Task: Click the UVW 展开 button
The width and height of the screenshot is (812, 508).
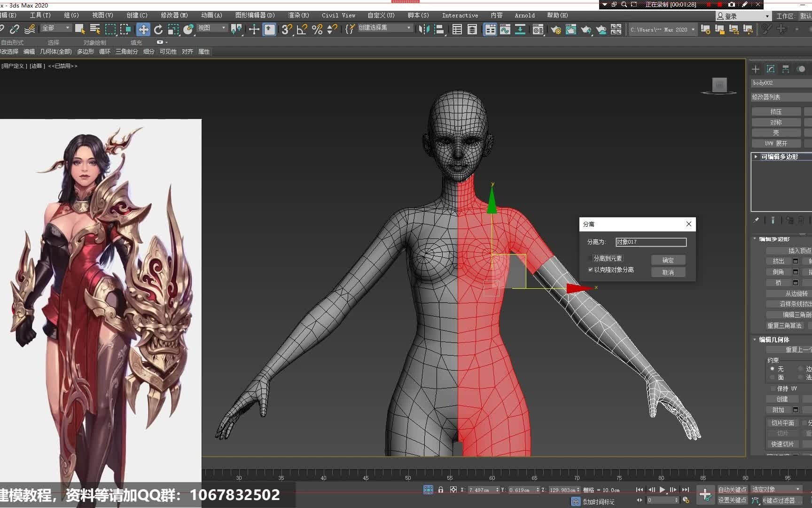Action: [x=776, y=143]
